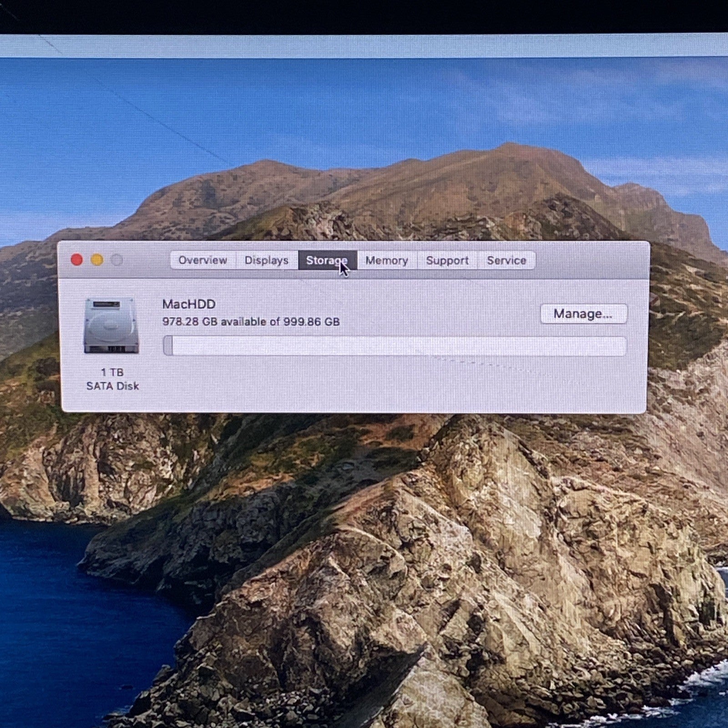Select the Storage tab
The image size is (728, 728).
point(327,260)
